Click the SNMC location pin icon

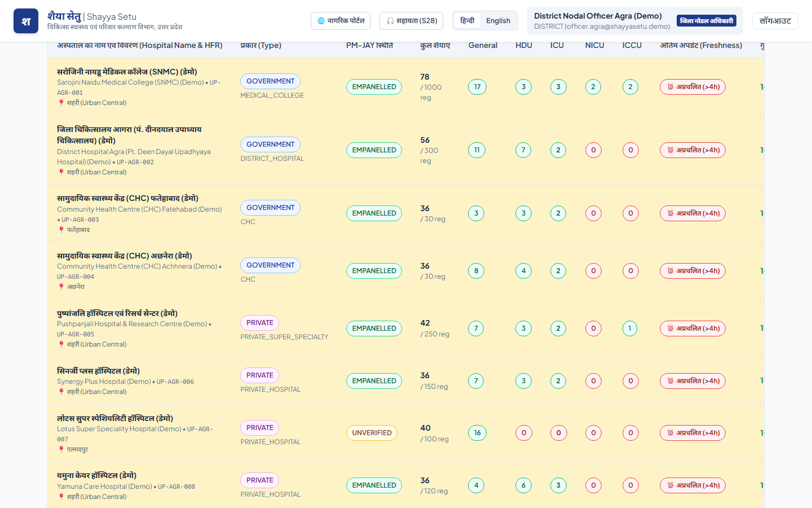click(x=61, y=103)
